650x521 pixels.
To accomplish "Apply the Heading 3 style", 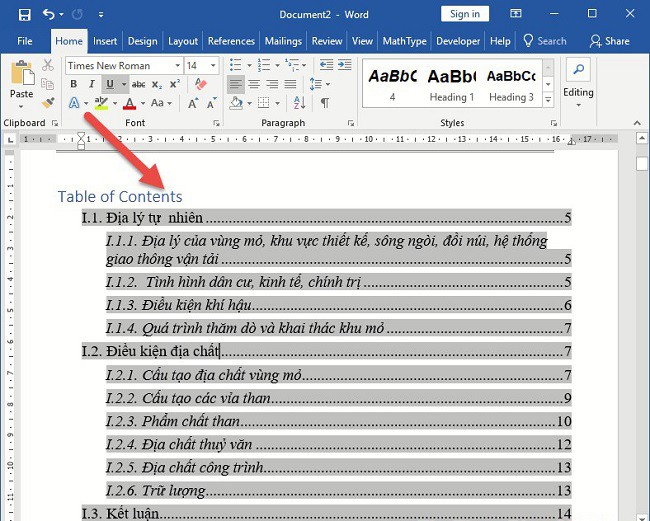I will [x=511, y=84].
